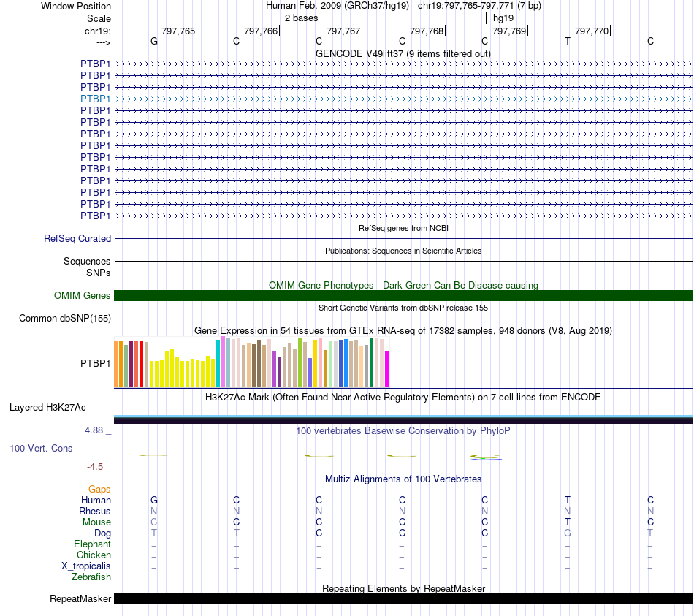Select the light-blue highlighted PTBP1 transcript label
694x616 pixels.
point(95,99)
